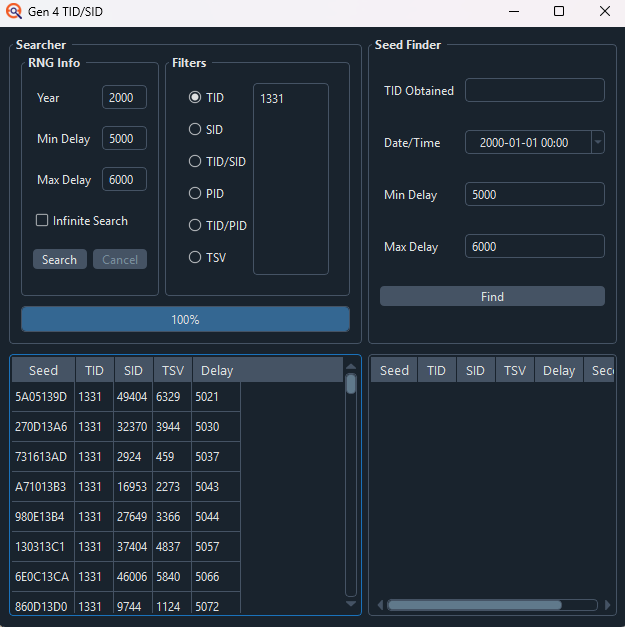Click TSV header in Seed Finder table

[514, 370]
